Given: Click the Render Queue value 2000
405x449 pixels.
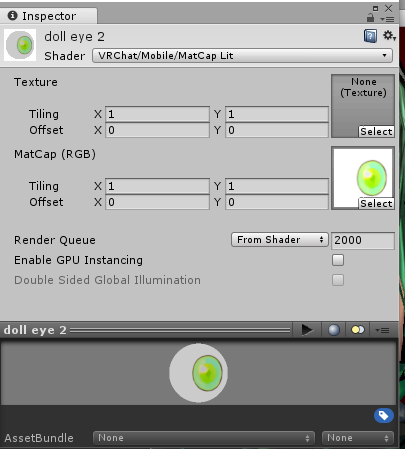Looking at the screenshot, I should (363, 240).
